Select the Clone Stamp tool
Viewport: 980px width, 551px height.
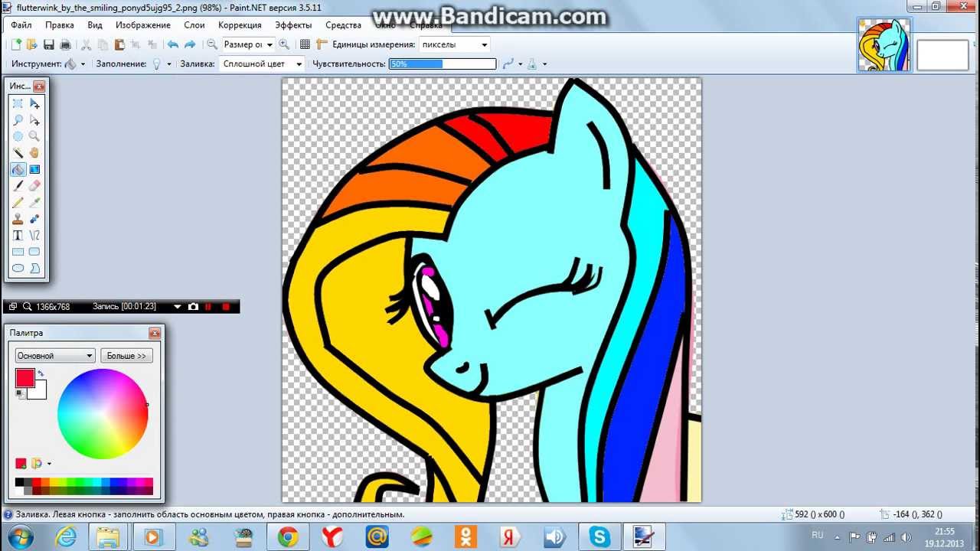point(18,219)
